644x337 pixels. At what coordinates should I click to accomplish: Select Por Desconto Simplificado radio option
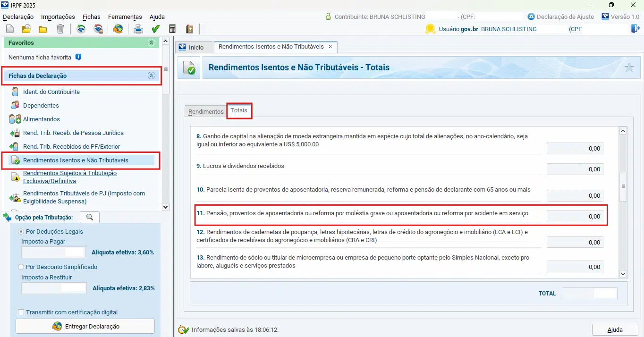(x=21, y=267)
